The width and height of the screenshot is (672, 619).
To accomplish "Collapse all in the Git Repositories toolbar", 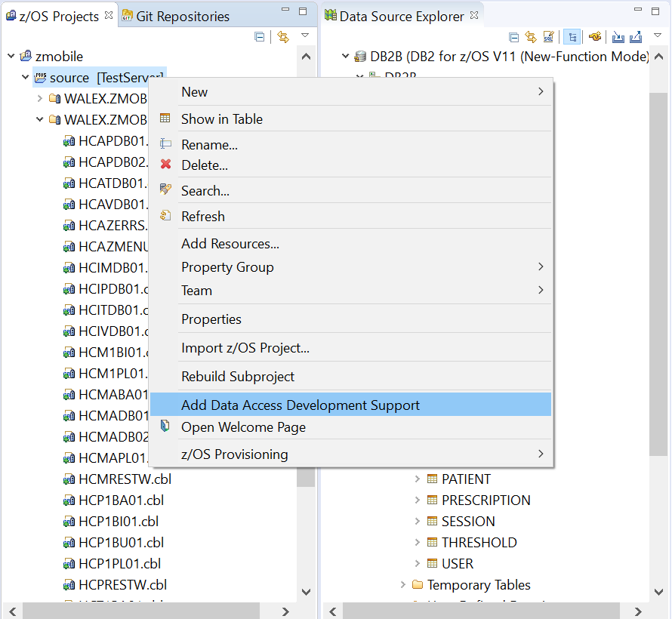I will point(259,36).
